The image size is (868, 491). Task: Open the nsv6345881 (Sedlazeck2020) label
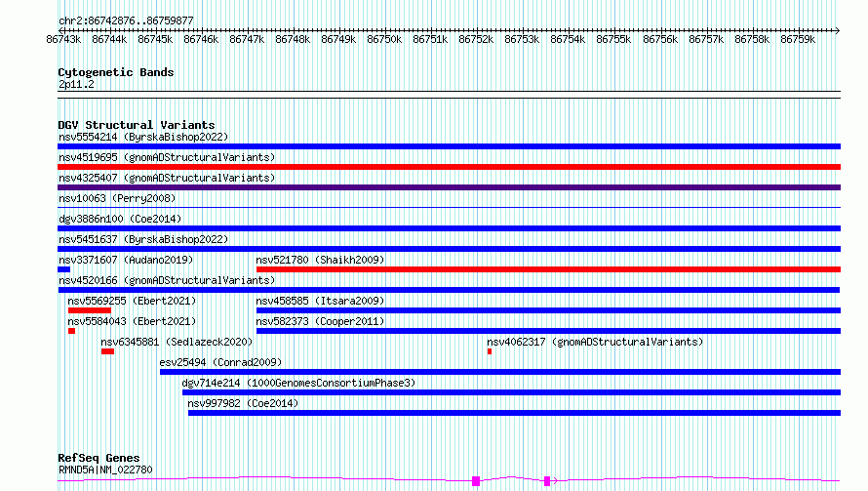click(x=177, y=342)
